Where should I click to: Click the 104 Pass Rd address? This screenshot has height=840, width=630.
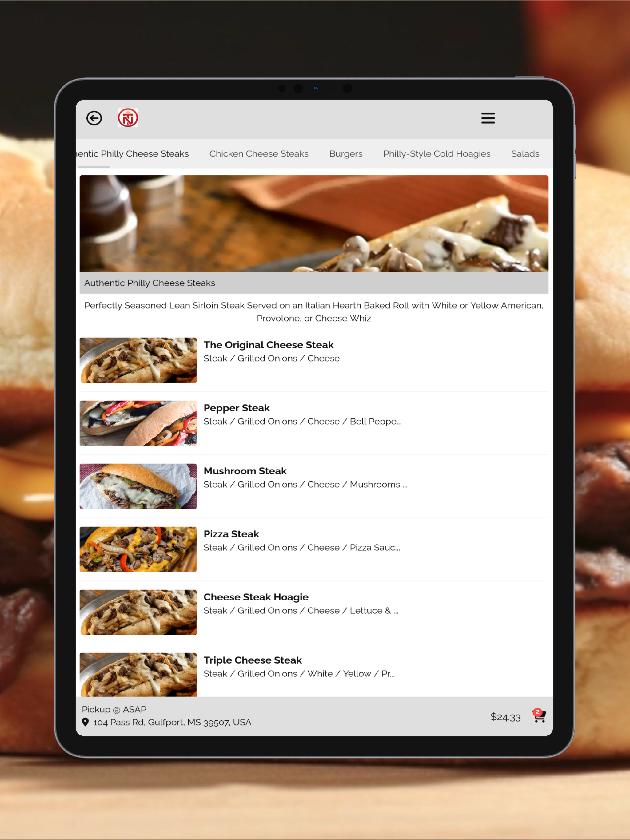172,722
